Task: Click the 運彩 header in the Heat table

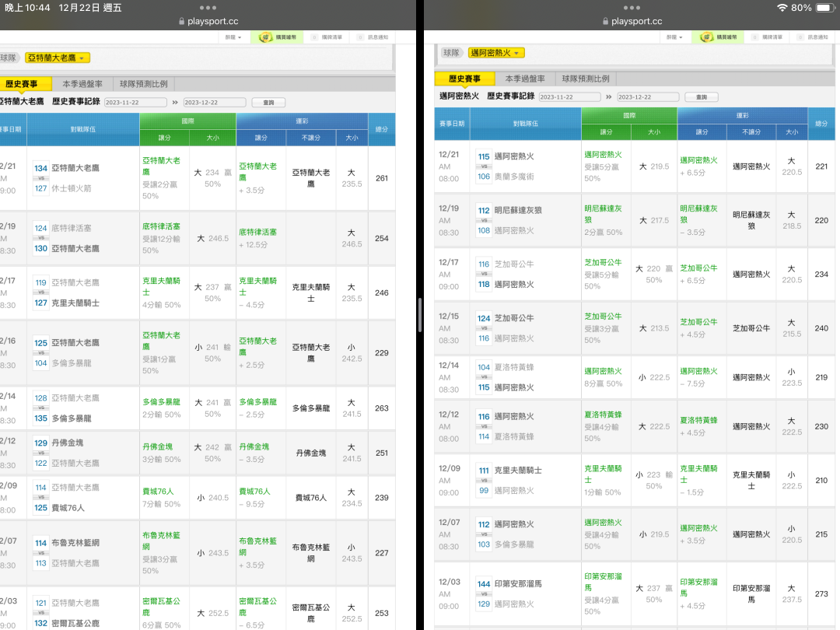Action: [x=743, y=116]
